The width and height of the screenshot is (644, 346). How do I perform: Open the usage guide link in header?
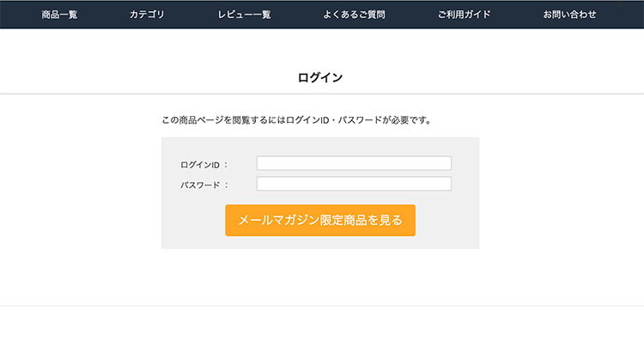(x=464, y=15)
